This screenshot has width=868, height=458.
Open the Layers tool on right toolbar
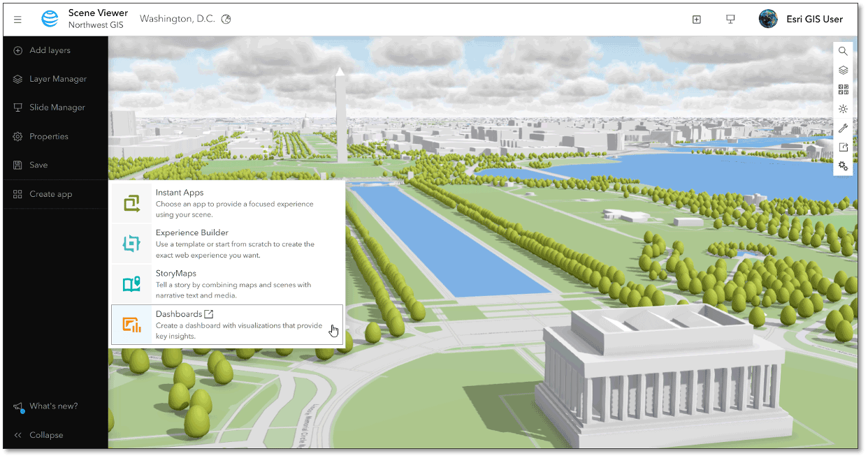844,70
